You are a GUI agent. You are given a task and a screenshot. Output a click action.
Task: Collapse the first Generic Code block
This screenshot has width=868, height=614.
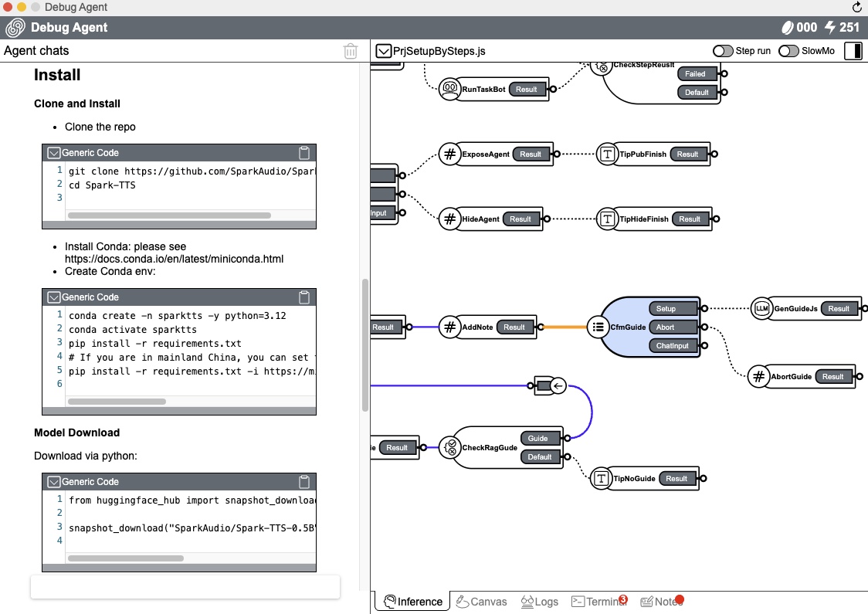point(54,153)
